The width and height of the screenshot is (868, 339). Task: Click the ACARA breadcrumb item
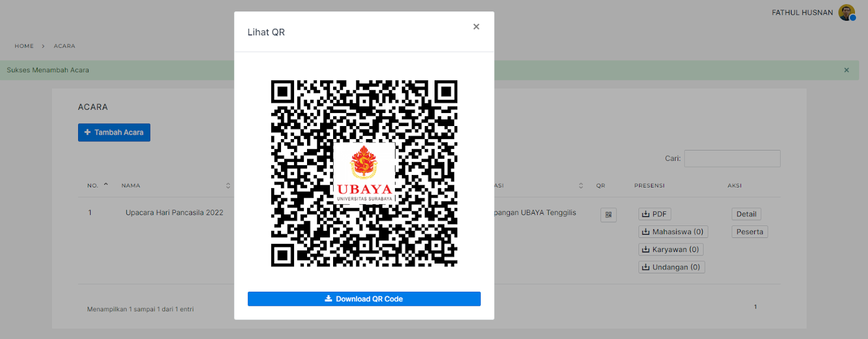click(x=65, y=46)
